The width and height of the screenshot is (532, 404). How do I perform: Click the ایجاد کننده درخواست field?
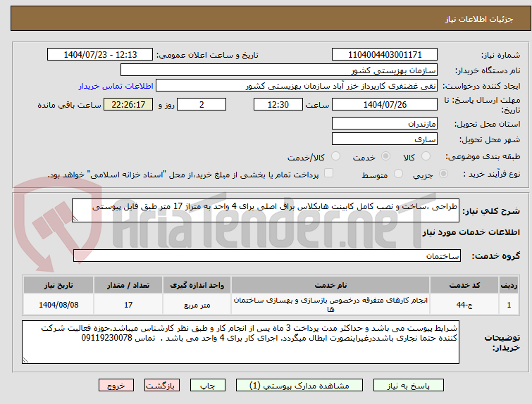297,86
